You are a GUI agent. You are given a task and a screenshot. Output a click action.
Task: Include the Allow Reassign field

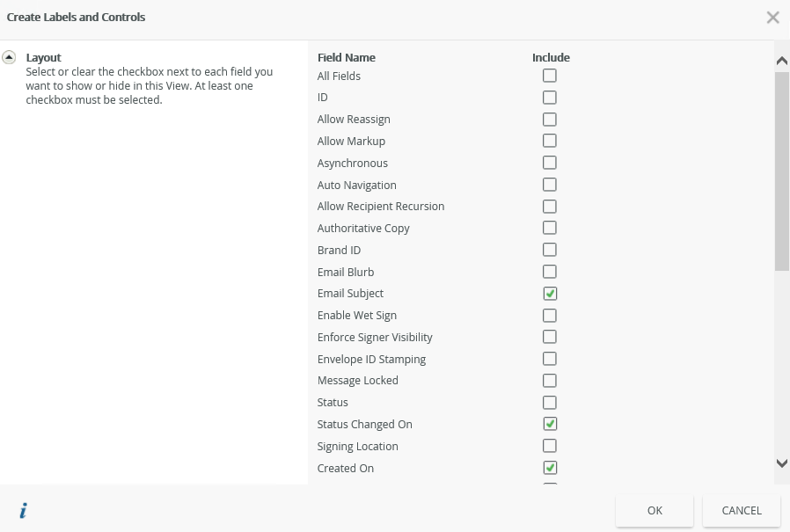point(550,120)
